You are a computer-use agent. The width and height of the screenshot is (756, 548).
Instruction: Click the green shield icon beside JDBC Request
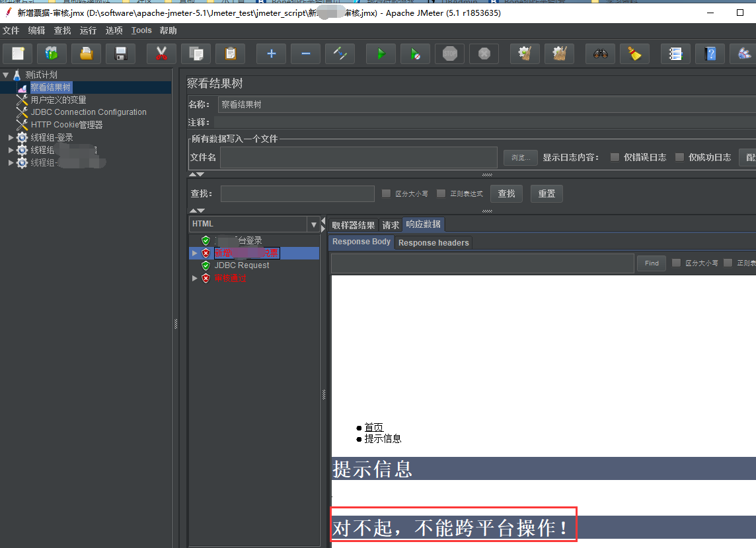(x=206, y=265)
